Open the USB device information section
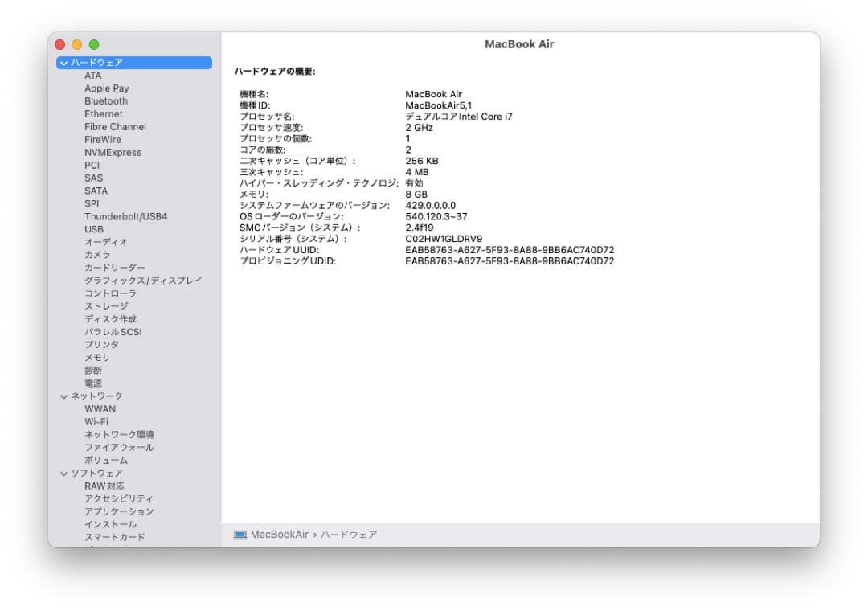This screenshot has width=868, height=611. coord(93,228)
